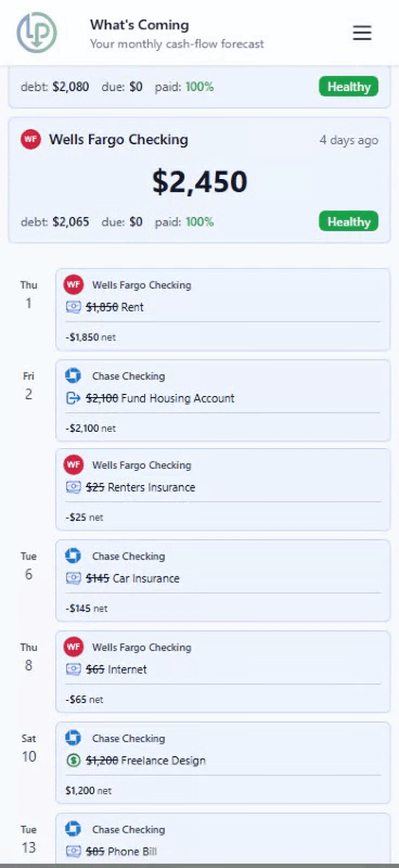Click the top Healthy status badge
The image size is (399, 868).
348,87
